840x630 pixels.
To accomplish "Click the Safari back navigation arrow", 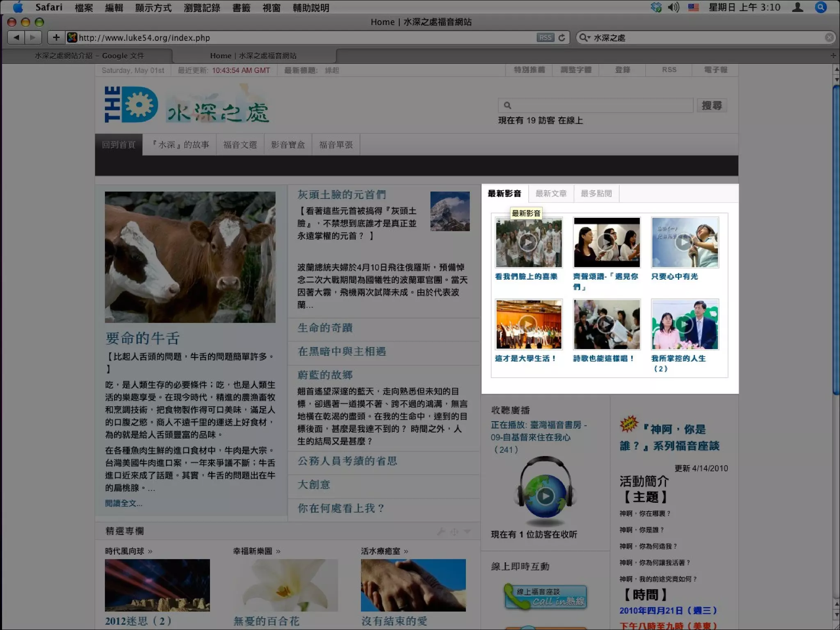I will pyautogui.click(x=16, y=38).
